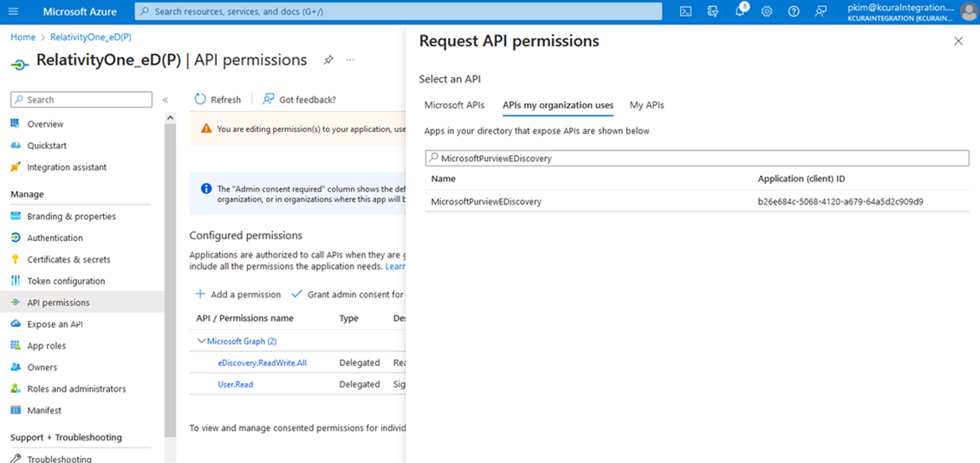Open the more options ellipsis beside title
Screen dimensions: 980x463
(350, 60)
